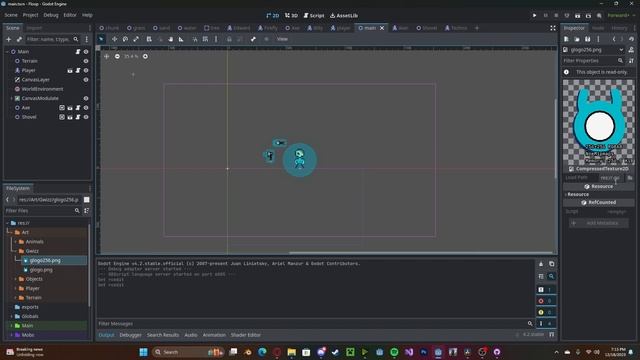
Task: Click the Filter Properties field
Action: pos(593,61)
